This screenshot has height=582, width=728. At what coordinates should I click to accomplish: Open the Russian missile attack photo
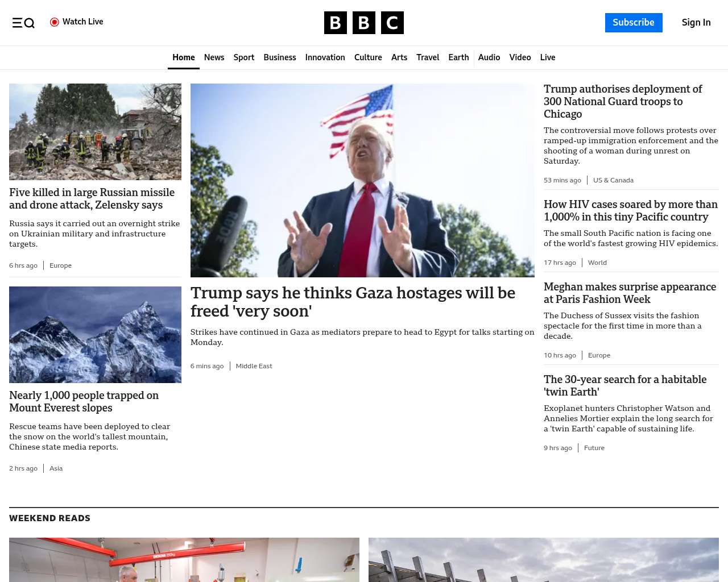[95, 132]
